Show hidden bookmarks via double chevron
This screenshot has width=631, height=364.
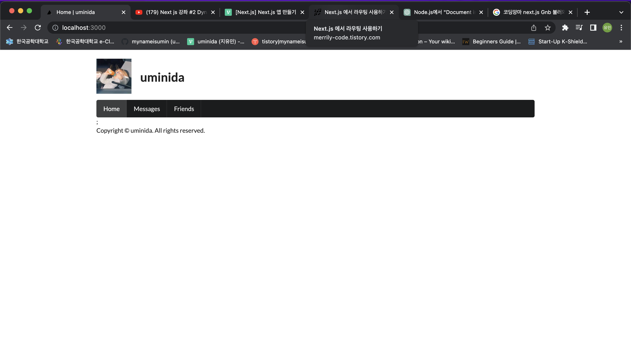pyautogui.click(x=621, y=41)
